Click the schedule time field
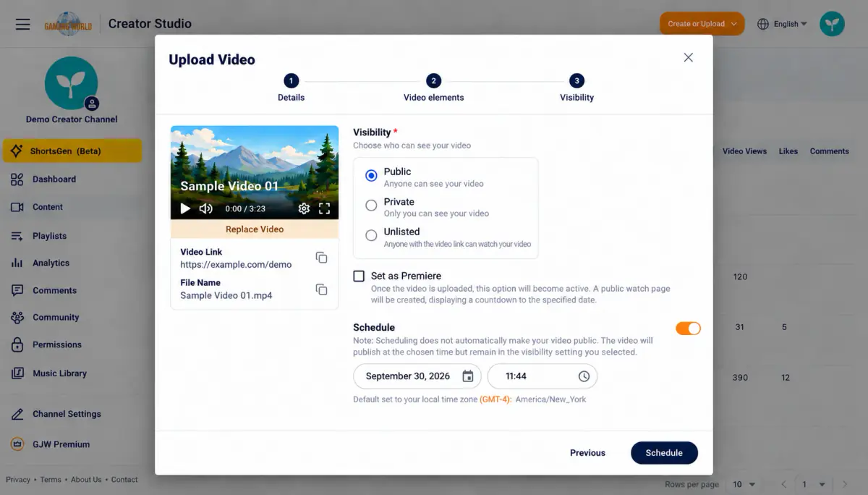The width and height of the screenshot is (868, 495). click(542, 376)
